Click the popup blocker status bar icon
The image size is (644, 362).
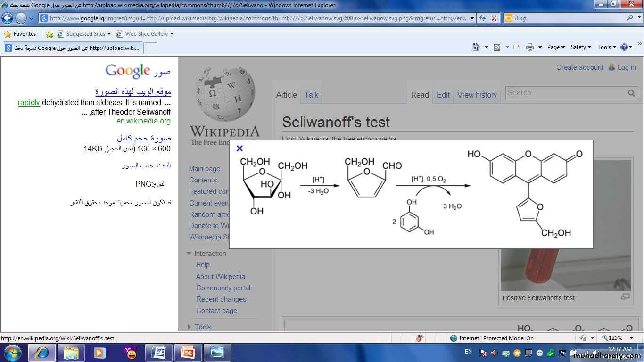pos(420,338)
